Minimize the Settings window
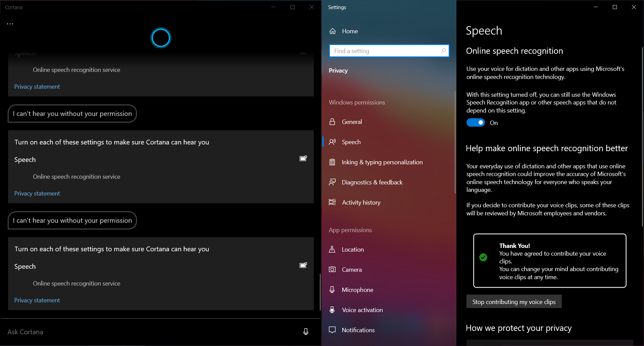Screen dimensions: 644x346 tap(596, 7)
